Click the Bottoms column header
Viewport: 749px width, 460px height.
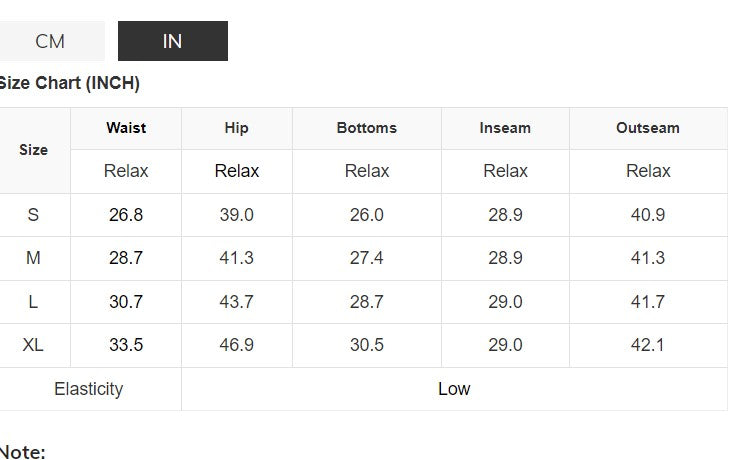367,128
